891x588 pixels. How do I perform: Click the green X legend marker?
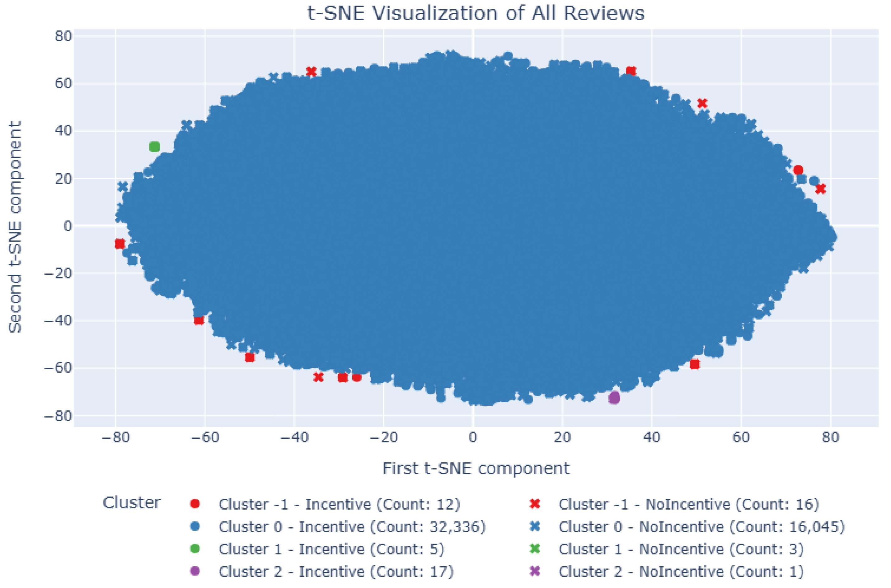[x=535, y=549]
